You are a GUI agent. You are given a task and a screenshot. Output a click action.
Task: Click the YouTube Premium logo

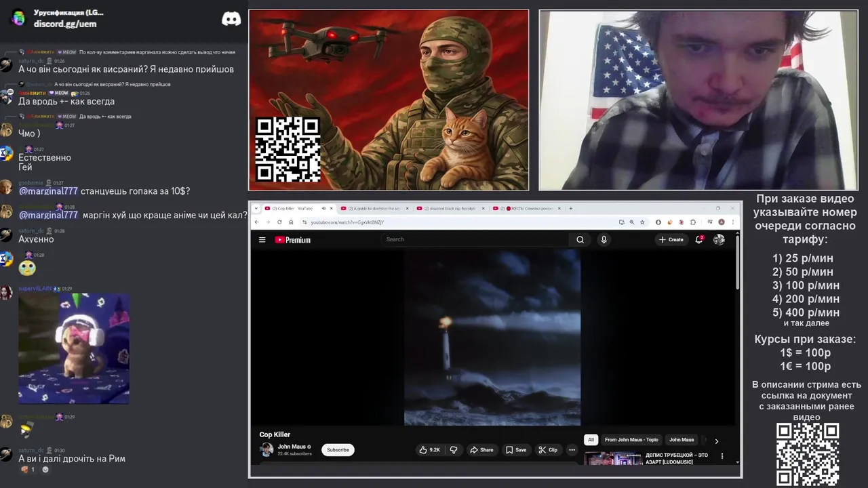(292, 240)
